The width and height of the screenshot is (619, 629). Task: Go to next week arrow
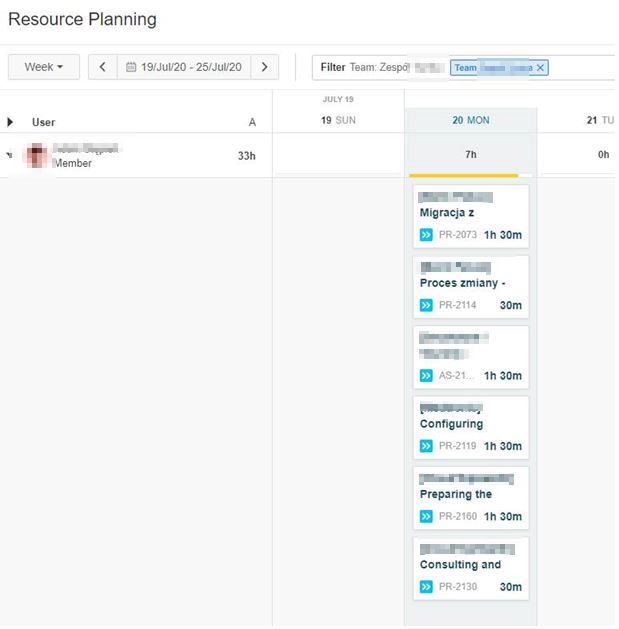(x=264, y=67)
